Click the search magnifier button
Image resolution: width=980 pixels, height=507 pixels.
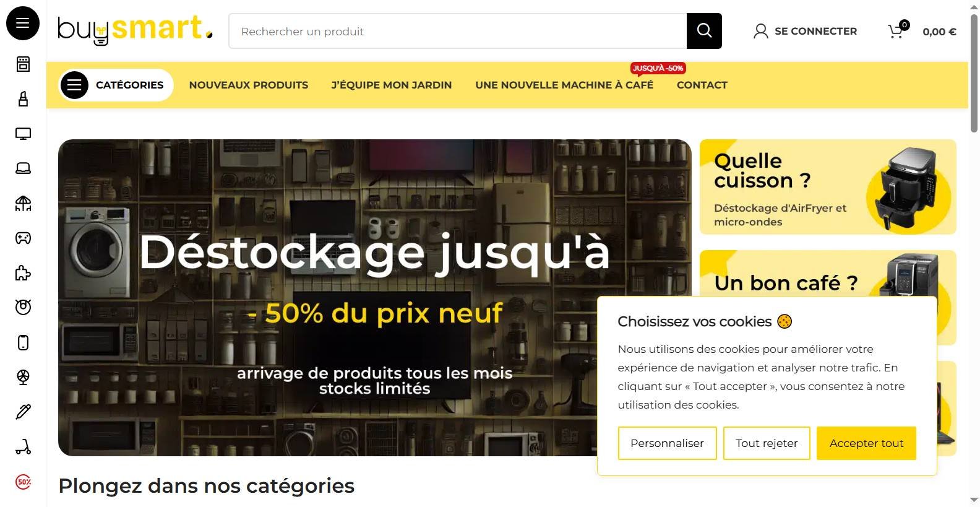[x=704, y=31]
